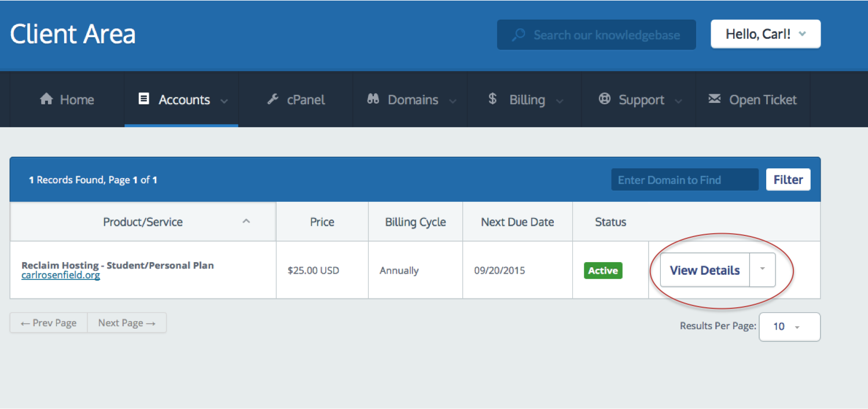Focus the Search our knowledgebase field
The width and height of the screenshot is (868, 409).
(597, 35)
